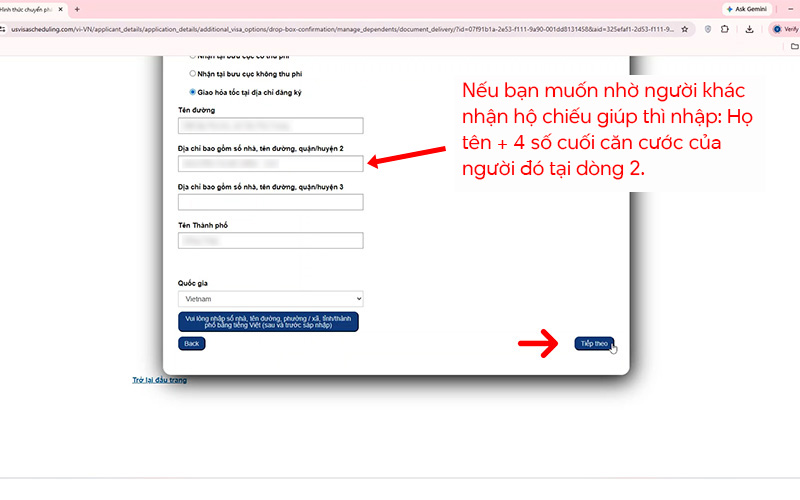
Task: Click the address line 2 input field
Action: 270,164
